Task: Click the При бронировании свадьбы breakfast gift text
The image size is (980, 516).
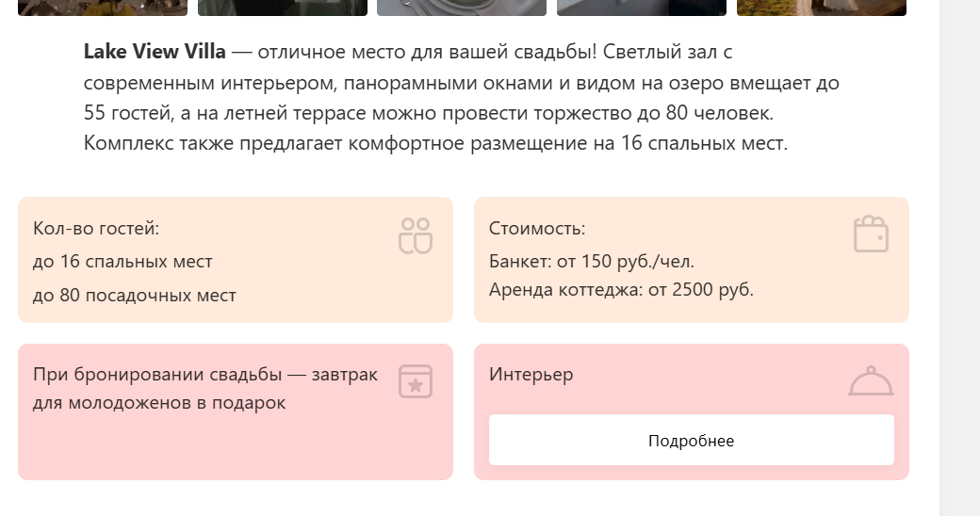Action: click(x=205, y=389)
